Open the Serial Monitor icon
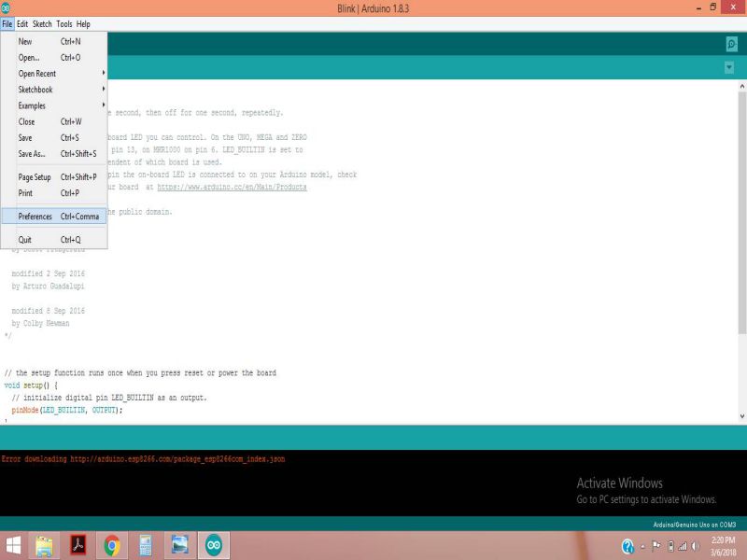 732,44
